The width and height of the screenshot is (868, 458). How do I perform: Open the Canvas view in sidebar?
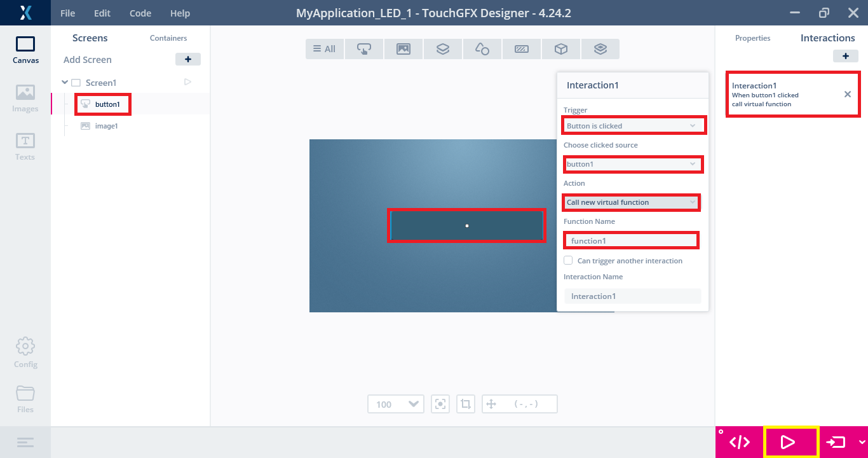pyautogui.click(x=25, y=50)
